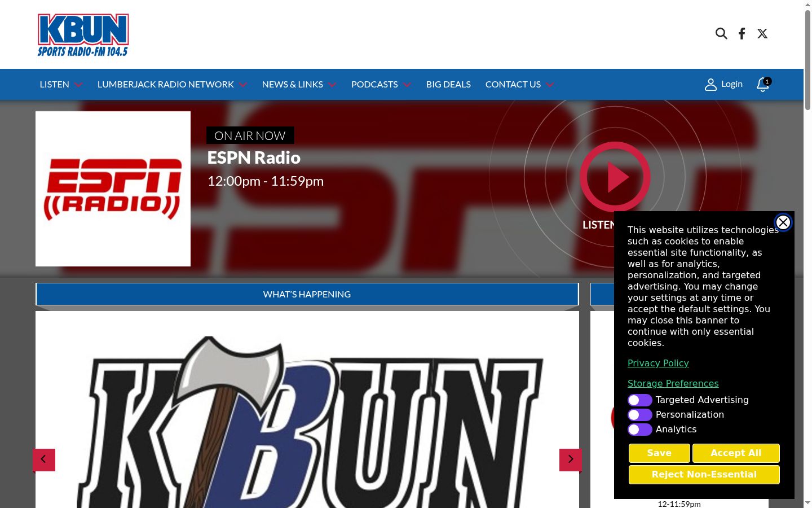This screenshot has height=508, width=812.
Task: Expand the Podcasts dropdown chevron
Action: point(407,85)
